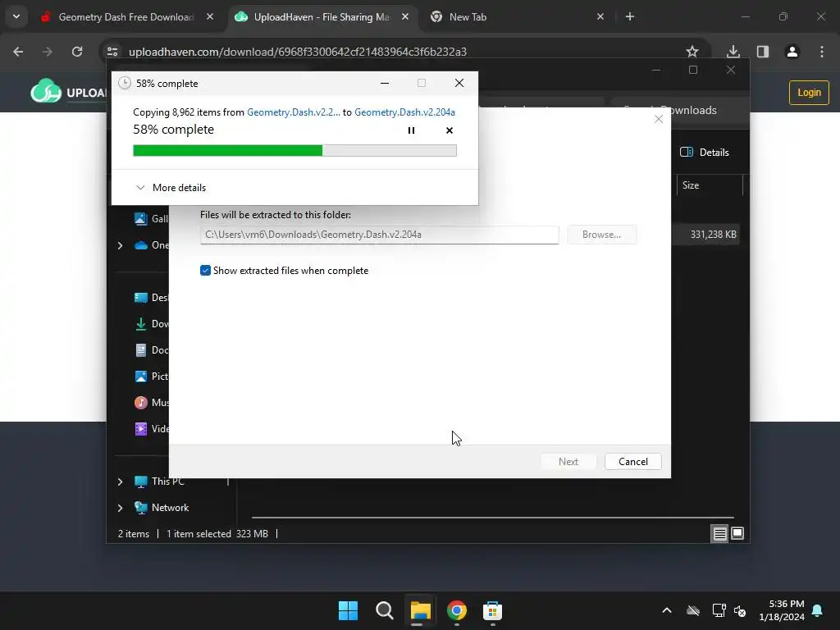
Task: Close the Geometry Dash Free Download tab
Action: click(x=210, y=16)
